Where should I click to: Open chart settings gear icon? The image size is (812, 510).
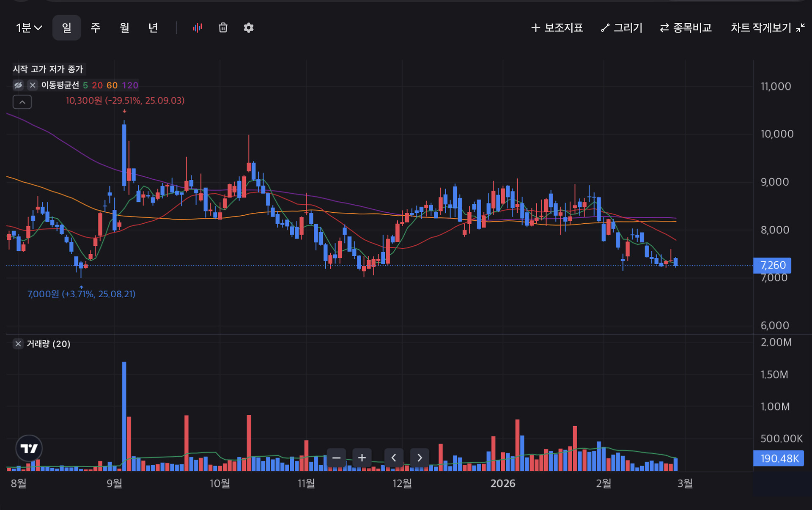pyautogui.click(x=249, y=28)
